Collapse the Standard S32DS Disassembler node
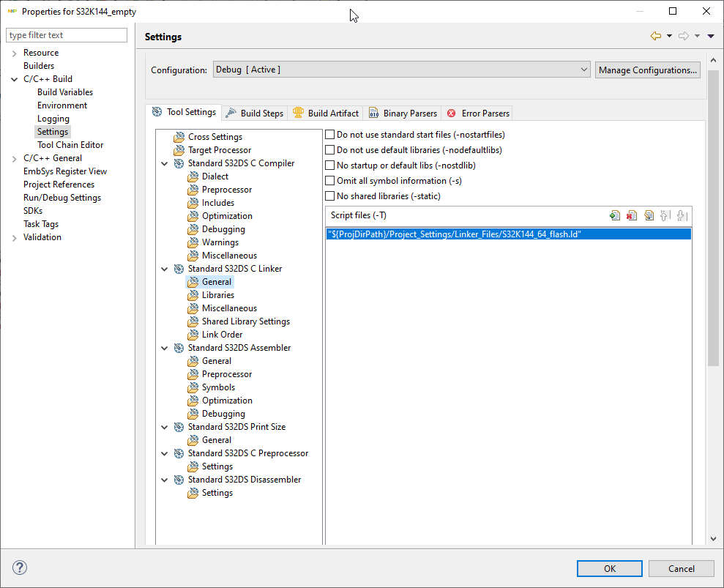This screenshot has width=724, height=588. coord(165,480)
